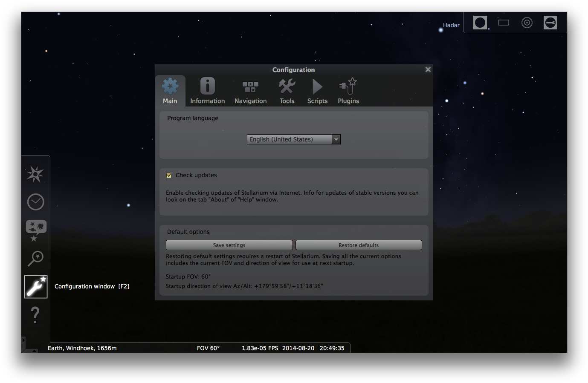Toggle the Telrad circles display

click(x=527, y=23)
